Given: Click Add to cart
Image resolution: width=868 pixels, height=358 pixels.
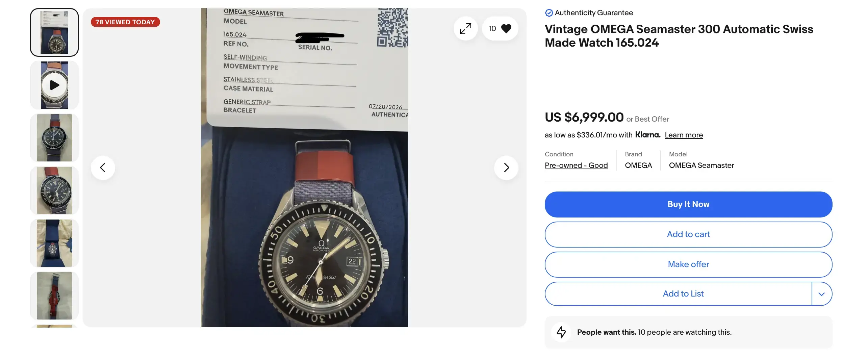Looking at the screenshot, I should (x=688, y=234).
